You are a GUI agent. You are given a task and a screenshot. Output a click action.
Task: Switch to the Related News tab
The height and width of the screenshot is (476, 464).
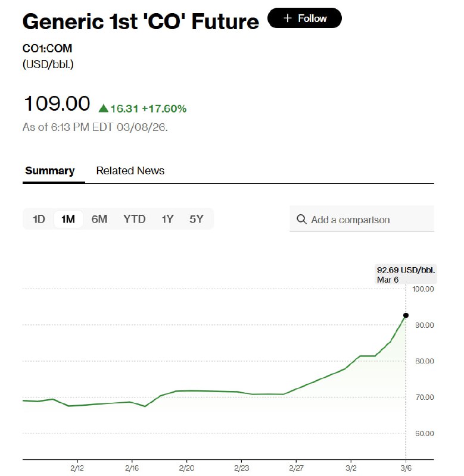click(130, 171)
